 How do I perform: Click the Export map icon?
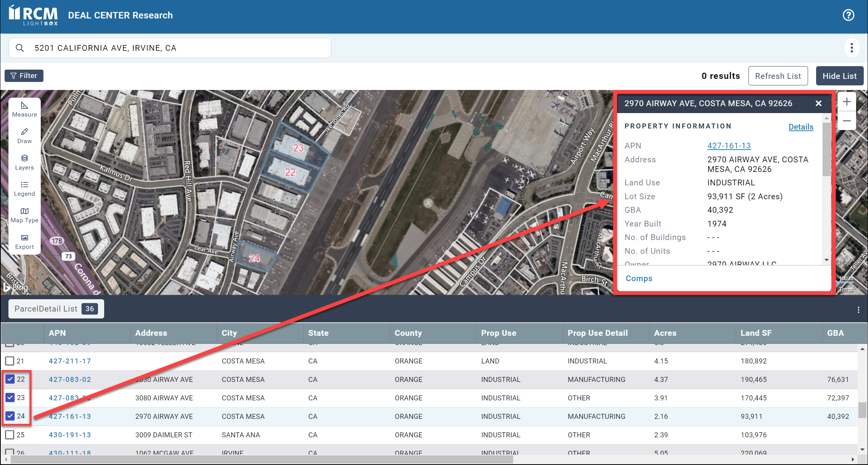click(x=24, y=242)
